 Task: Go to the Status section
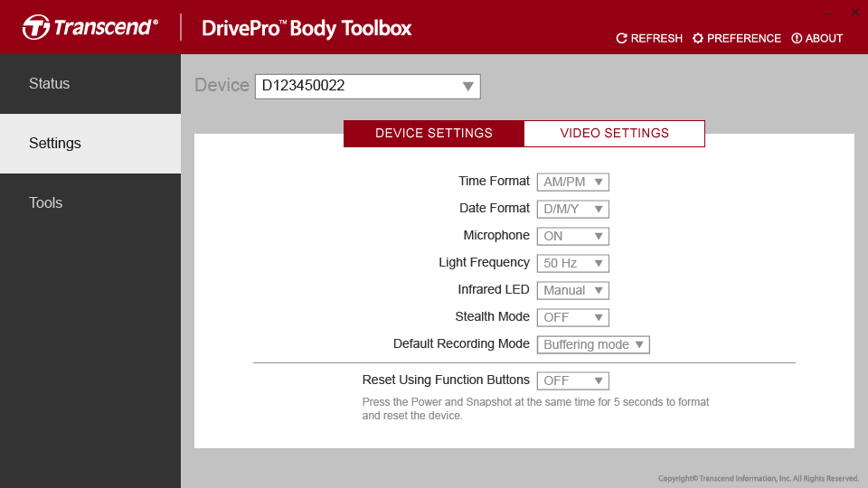(x=90, y=84)
